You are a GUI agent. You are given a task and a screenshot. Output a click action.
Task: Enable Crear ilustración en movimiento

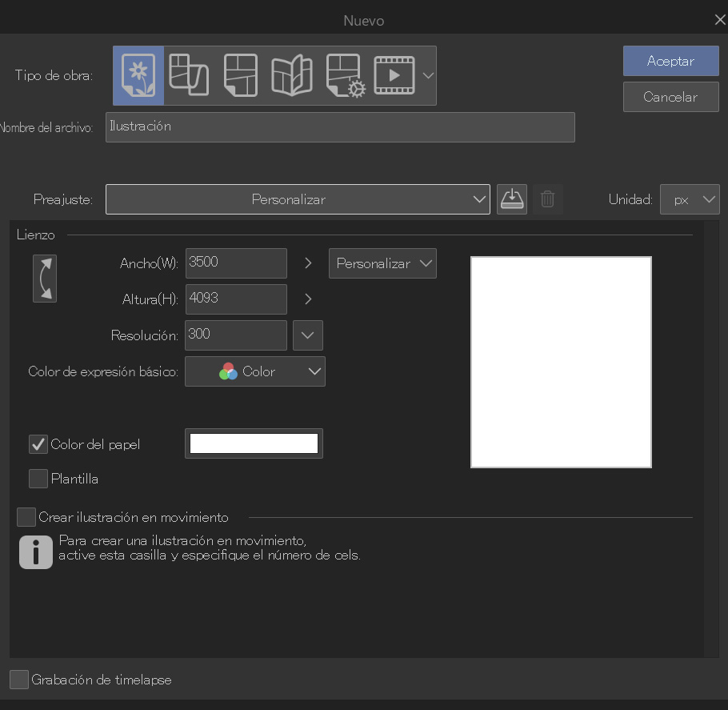pos(26,517)
